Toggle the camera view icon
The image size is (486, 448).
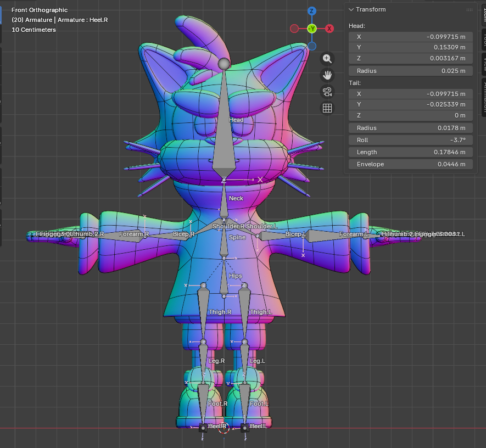(x=327, y=91)
